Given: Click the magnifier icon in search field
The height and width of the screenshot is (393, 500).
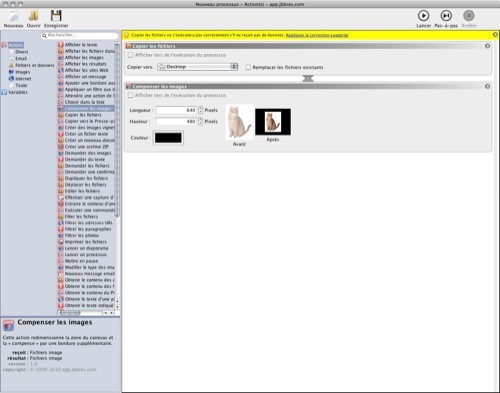Looking at the screenshot, I should pos(44,35).
